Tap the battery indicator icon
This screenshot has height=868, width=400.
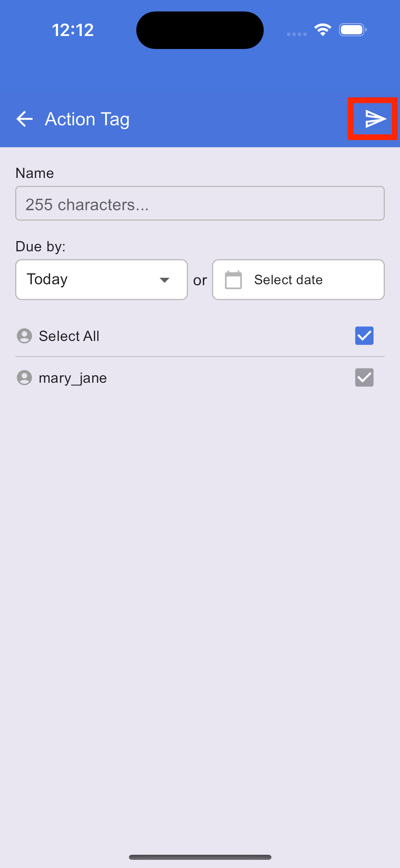point(353,30)
